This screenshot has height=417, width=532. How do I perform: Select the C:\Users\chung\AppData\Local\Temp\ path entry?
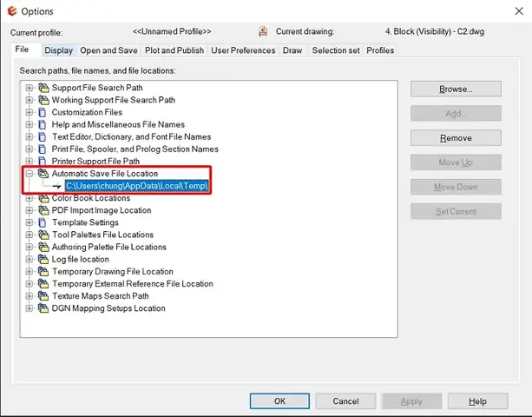[x=136, y=186]
